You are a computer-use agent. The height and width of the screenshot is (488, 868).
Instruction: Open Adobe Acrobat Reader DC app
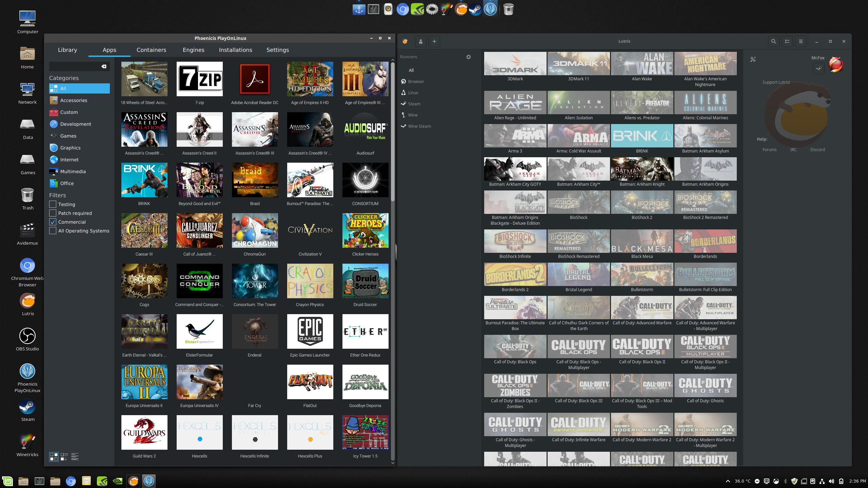point(255,79)
